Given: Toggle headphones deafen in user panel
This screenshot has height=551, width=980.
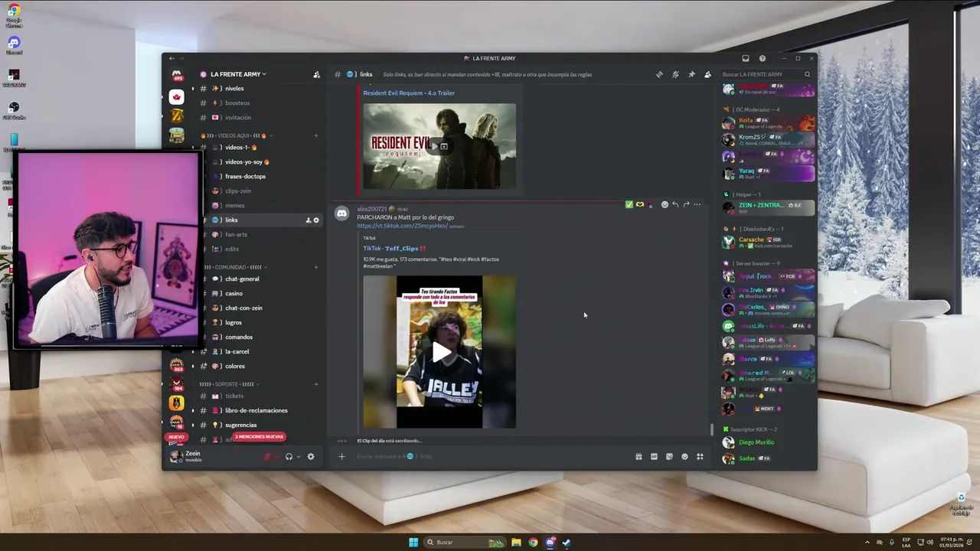Looking at the screenshot, I should click(289, 457).
